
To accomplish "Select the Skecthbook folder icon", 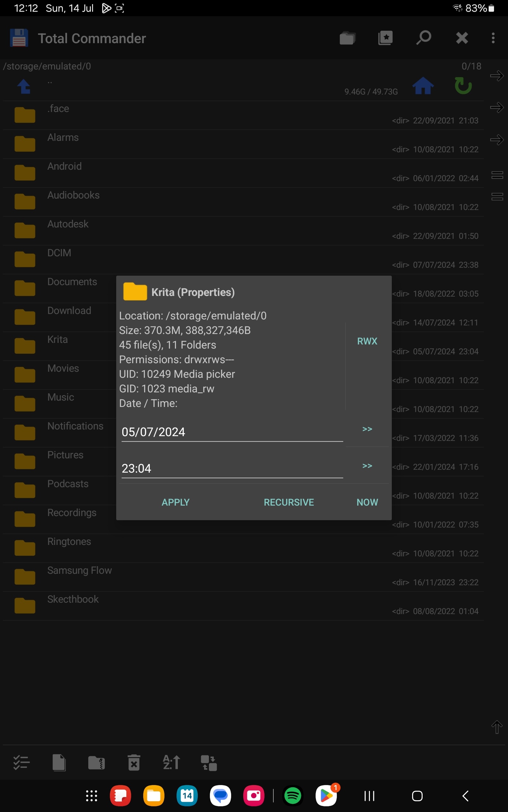I will pyautogui.click(x=25, y=606).
